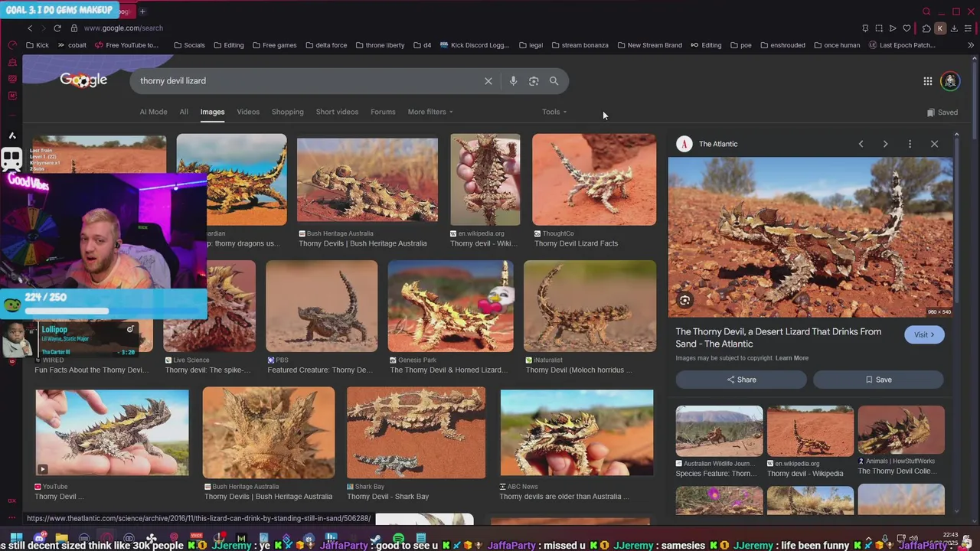Open a new browser tab
The height and width of the screenshot is (551, 980).
point(142,11)
